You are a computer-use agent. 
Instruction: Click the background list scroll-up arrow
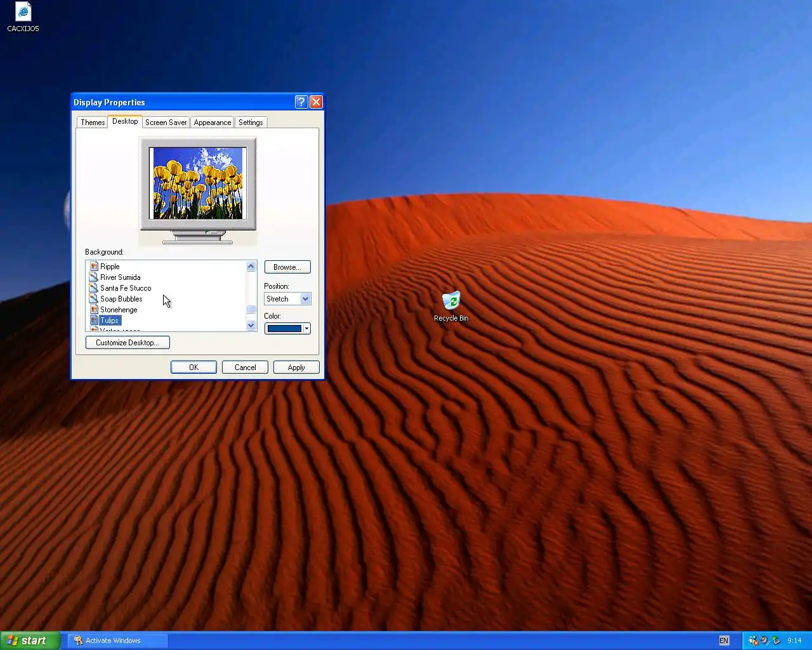point(251,267)
